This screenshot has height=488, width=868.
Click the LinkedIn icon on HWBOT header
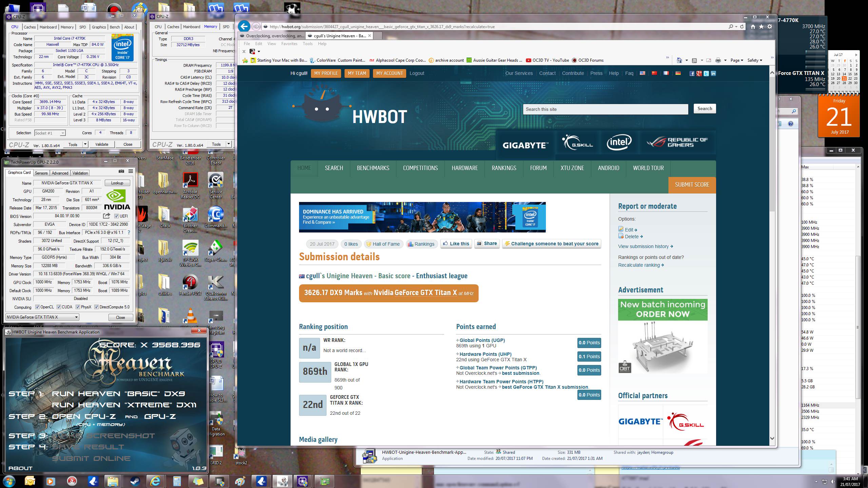coord(713,73)
